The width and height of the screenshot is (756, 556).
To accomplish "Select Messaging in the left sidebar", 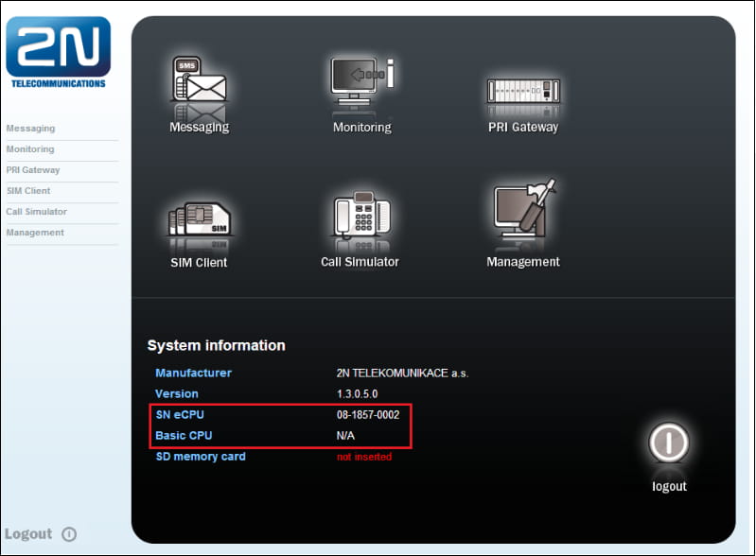I will click(x=31, y=129).
